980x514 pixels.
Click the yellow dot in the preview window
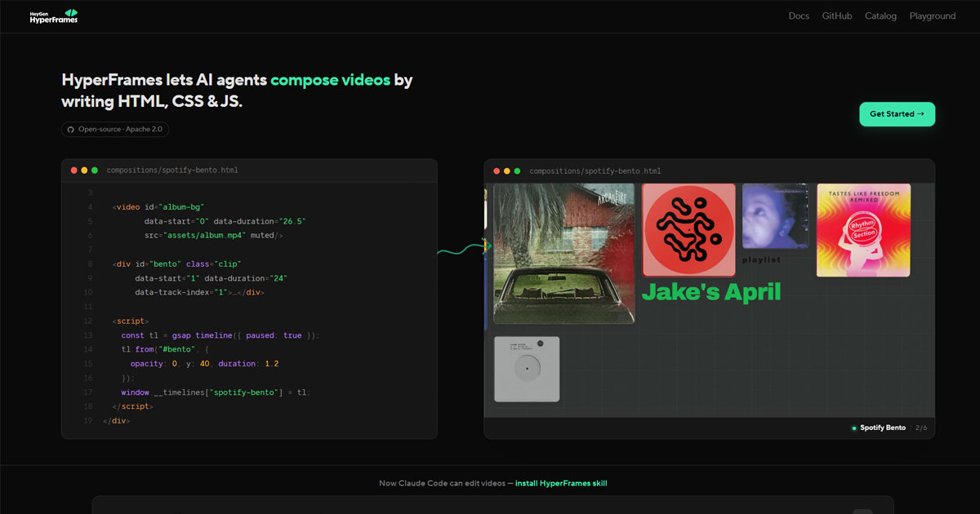point(507,171)
